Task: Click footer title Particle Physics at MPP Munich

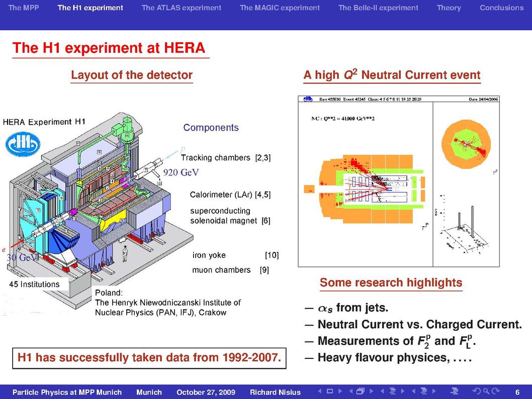Action: pos(67,392)
